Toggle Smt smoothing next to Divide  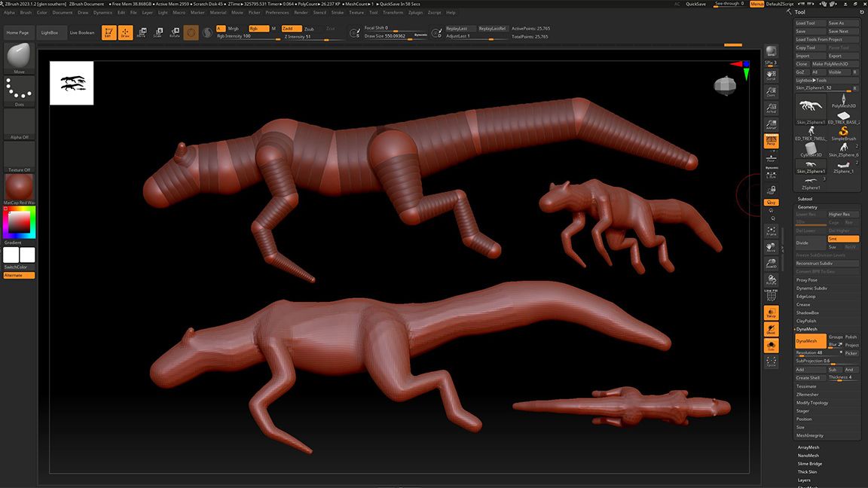click(844, 239)
